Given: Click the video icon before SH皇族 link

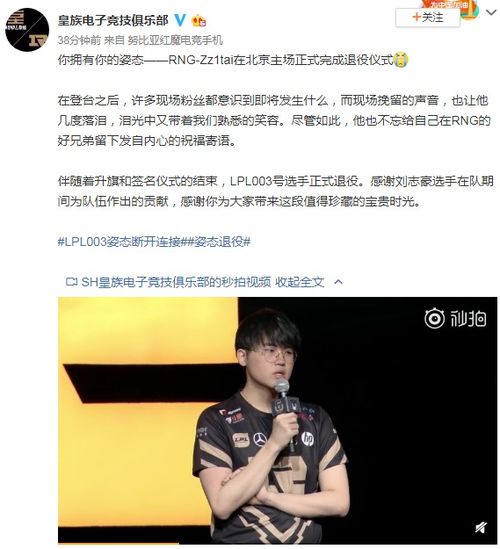Looking at the screenshot, I should (72, 282).
